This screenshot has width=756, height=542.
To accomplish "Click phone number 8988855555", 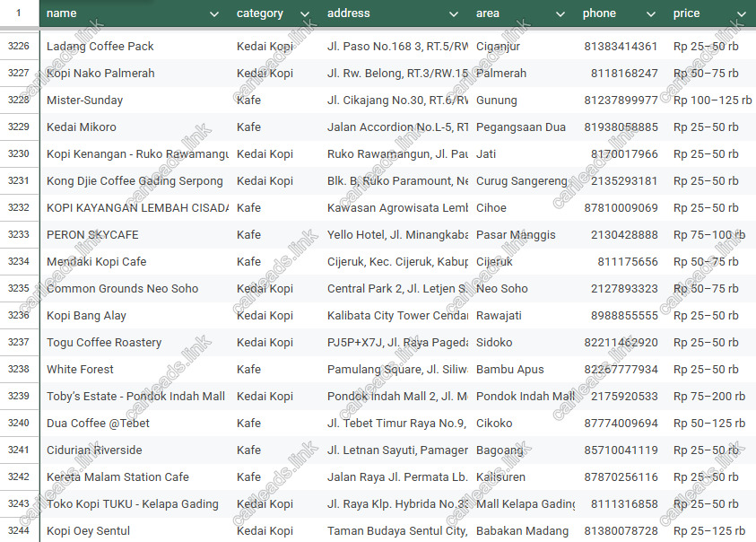I will (621, 316).
